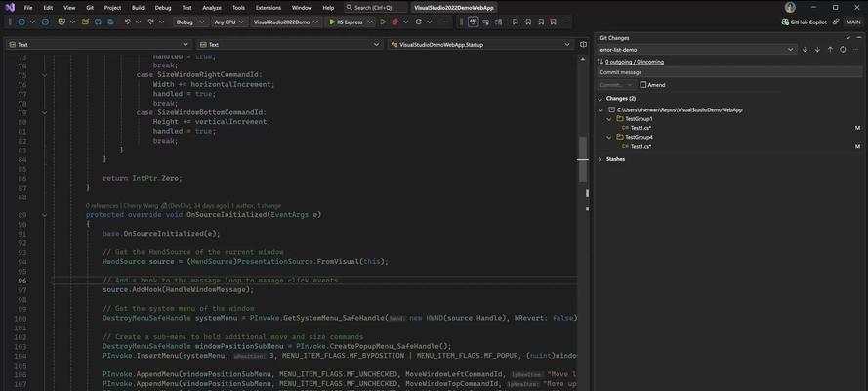
Task: Click the New Project toolbar icon
Action: pyautogui.click(x=62, y=22)
